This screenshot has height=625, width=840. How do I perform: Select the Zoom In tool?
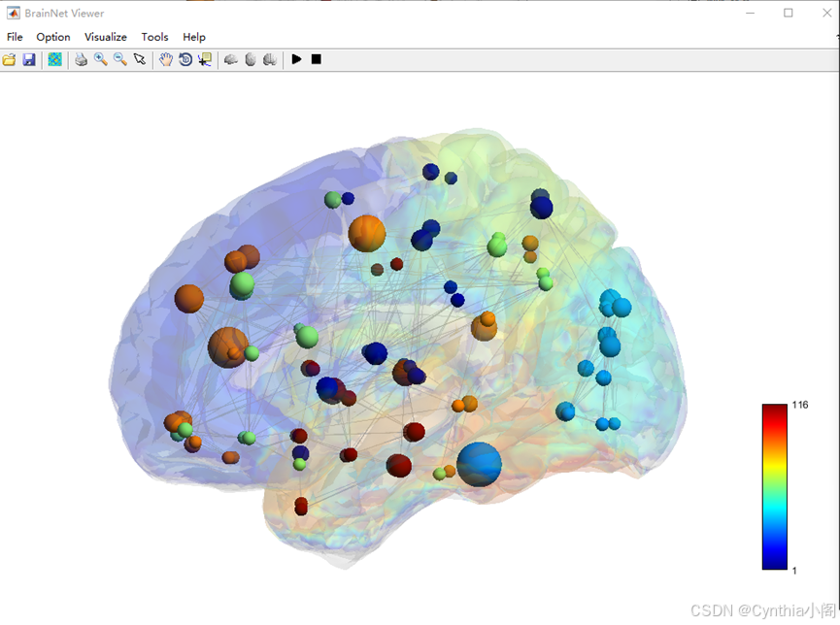click(x=100, y=59)
